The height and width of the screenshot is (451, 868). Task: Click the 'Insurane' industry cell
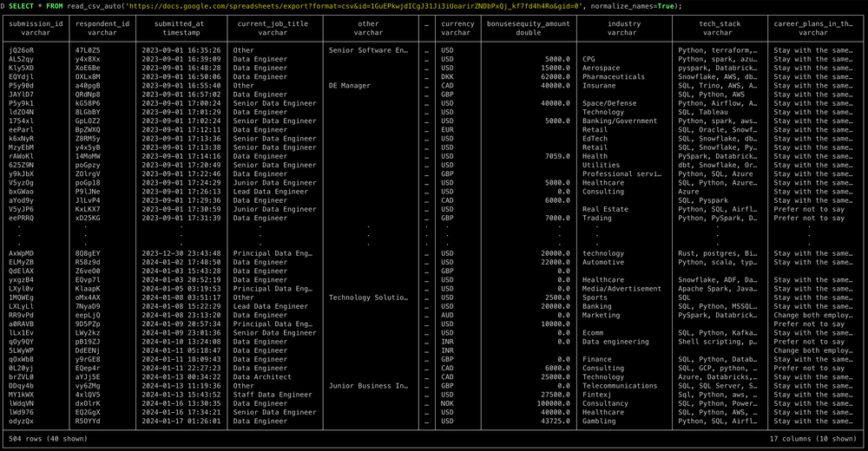[599, 86]
